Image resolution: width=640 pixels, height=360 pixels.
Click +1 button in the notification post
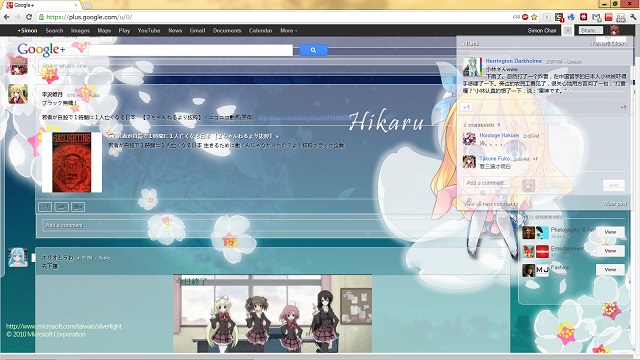[467, 107]
